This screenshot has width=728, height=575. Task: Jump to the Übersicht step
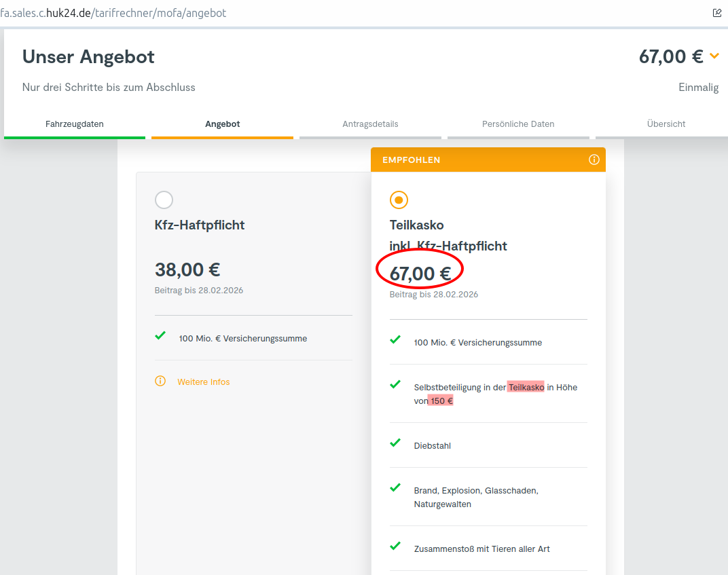coord(666,124)
